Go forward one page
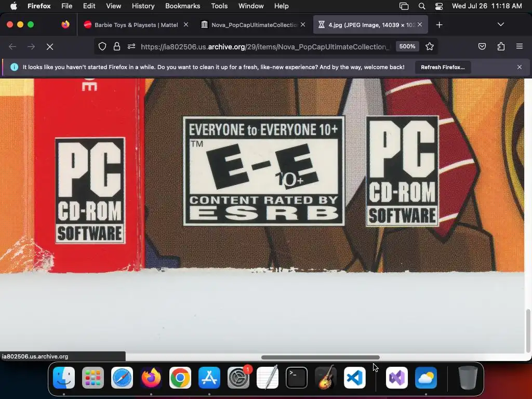 pyautogui.click(x=31, y=46)
